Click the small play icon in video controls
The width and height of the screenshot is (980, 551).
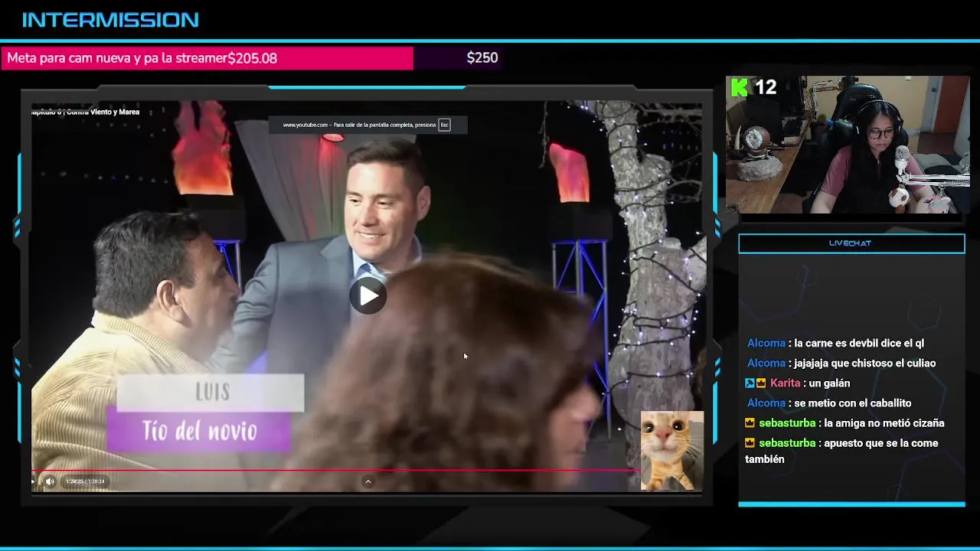pyautogui.click(x=33, y=481)
